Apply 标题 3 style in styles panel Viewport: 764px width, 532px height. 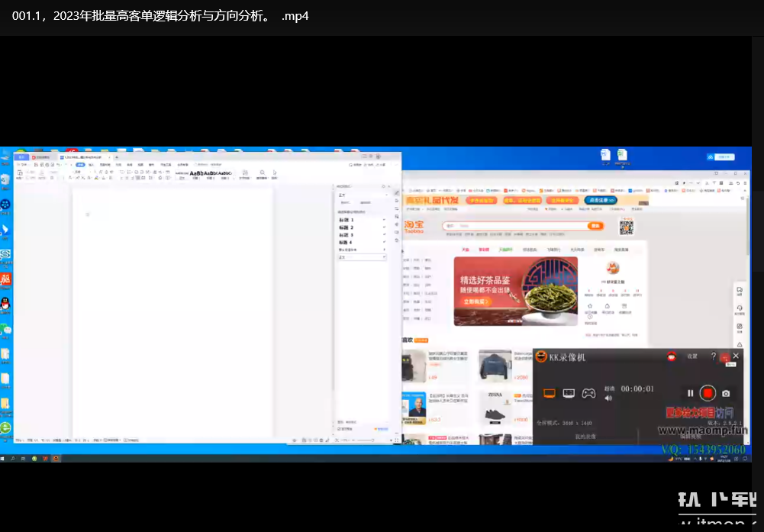click(347, 235)
